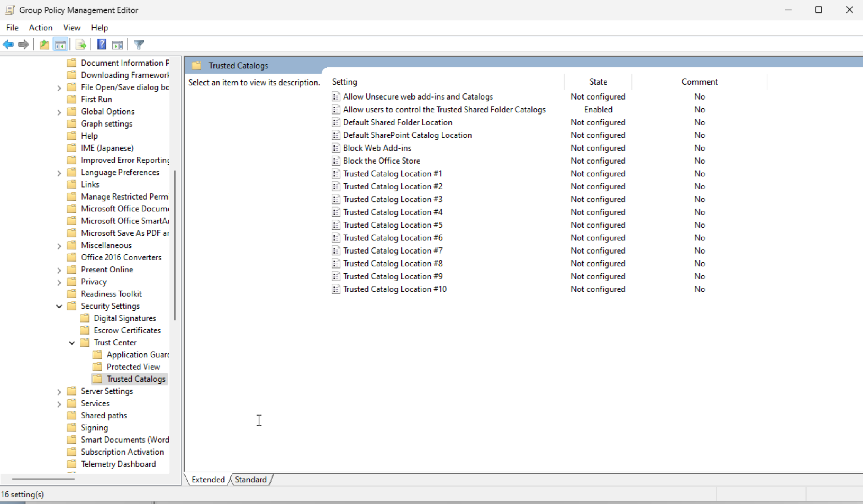Image resolution: width=863 pixels, height=504 pixels.
Task: Click the folder icon beside Shared paths
Action: tap(71, 415)
